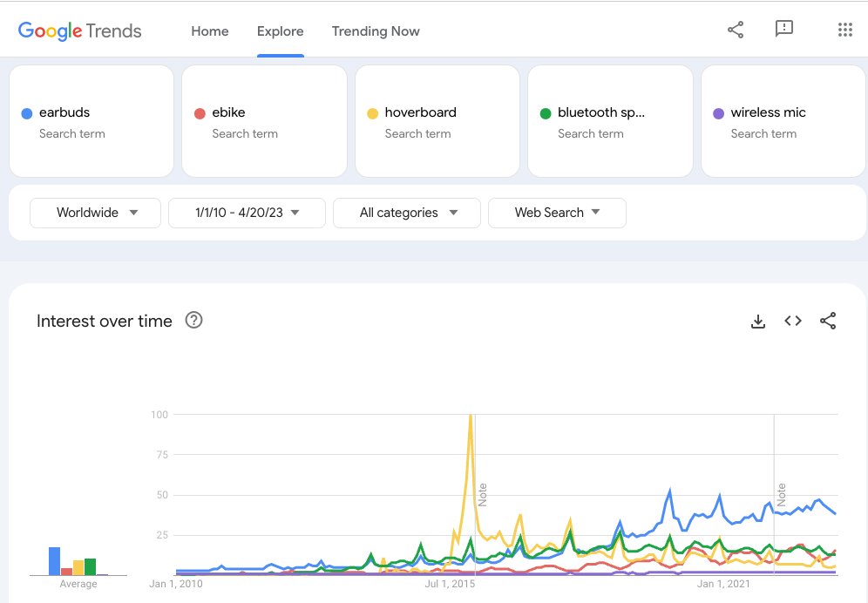Image resolution: width=868 pixels, height=603 pixels.
Task: Click the blue earbuds average bar
Action: (x=54, y=561)
